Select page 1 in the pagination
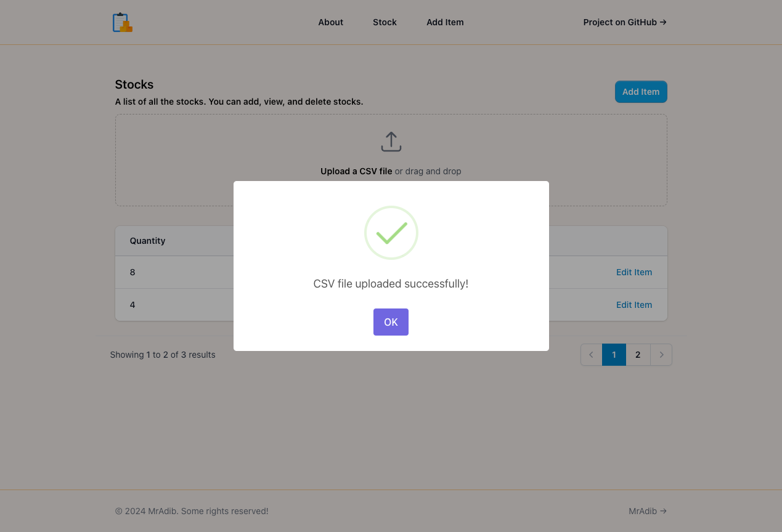 tap(614, 355)
